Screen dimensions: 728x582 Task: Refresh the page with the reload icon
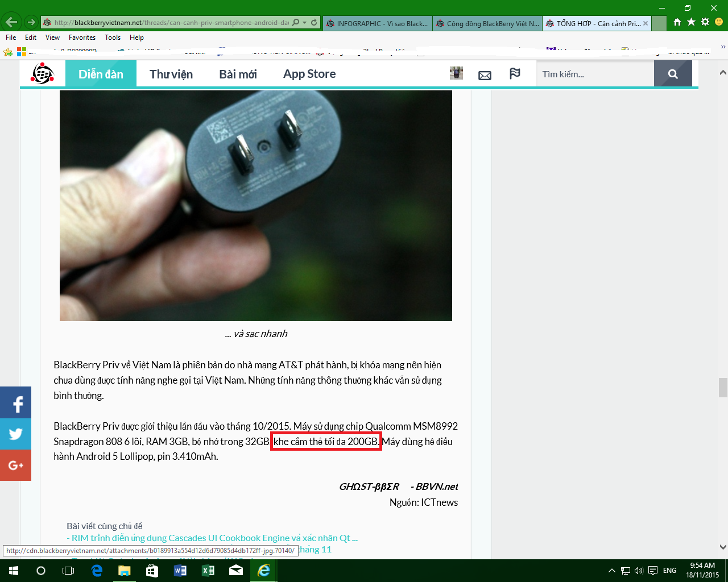click(x=314, y=23)
